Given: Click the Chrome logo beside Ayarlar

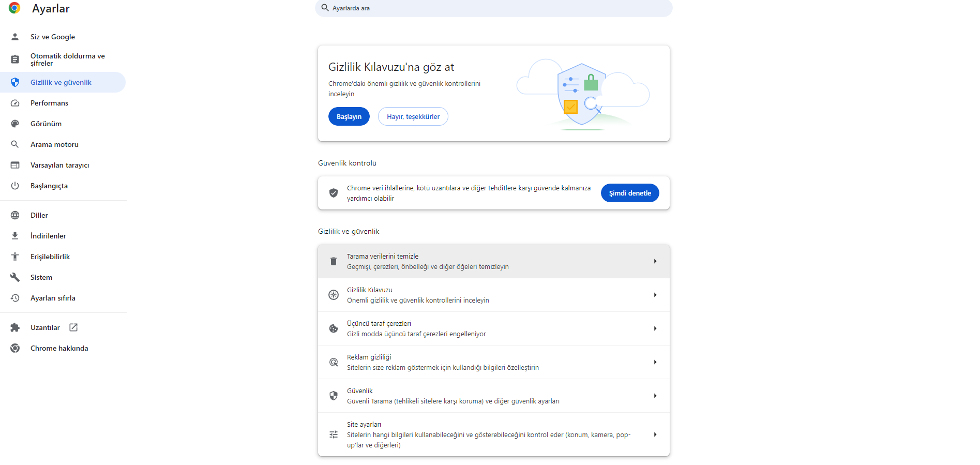Looking at the screenshot, I should click(x=14, y=8).
